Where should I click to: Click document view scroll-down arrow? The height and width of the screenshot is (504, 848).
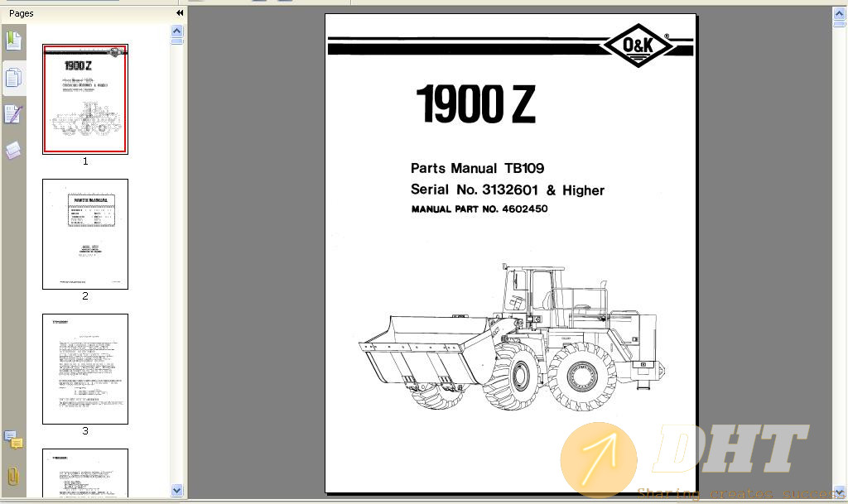click(x=839, y=492)
